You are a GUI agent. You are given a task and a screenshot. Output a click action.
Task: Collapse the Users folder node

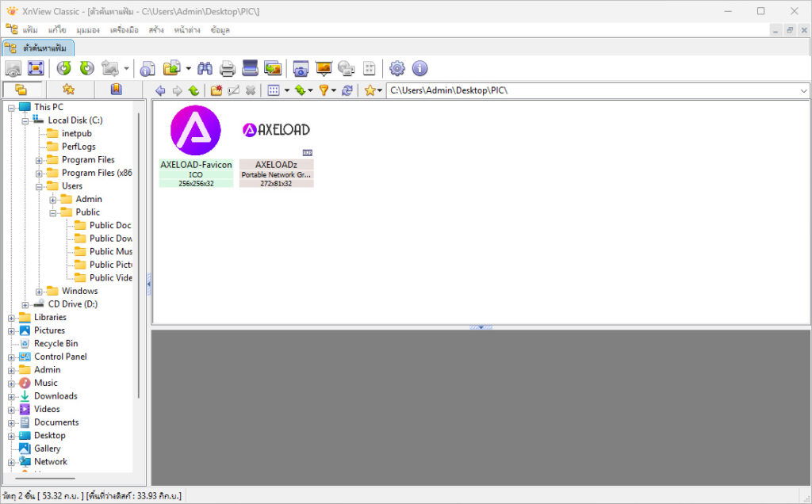click(x=39, y=187)
